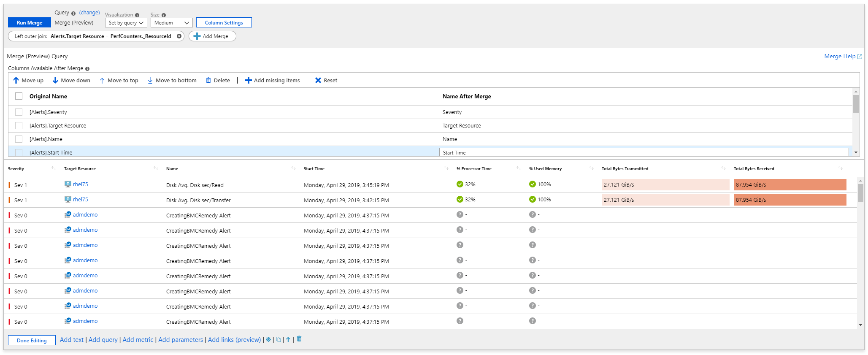Click the Add Merge button

click(212, 36)
